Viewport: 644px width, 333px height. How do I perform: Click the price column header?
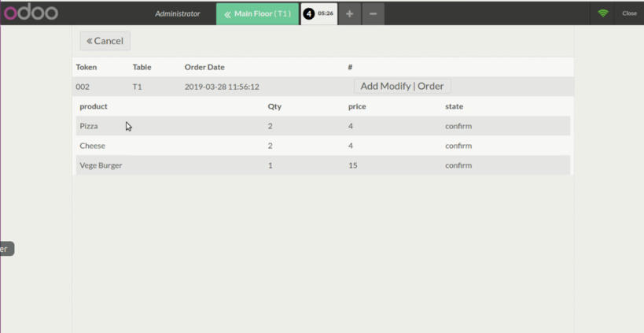[357, 106]
